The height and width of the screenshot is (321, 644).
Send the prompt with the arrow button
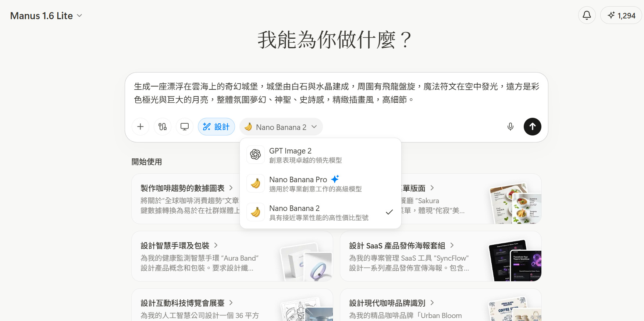(x=533, y=127)
